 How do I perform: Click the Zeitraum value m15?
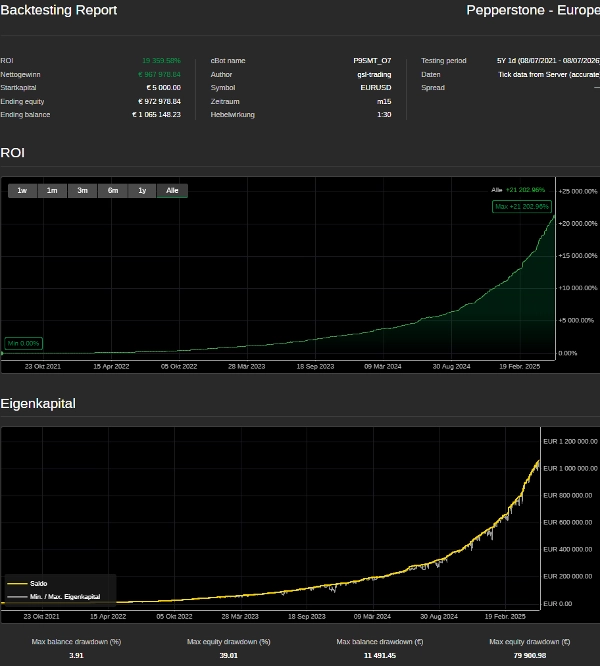click(x=384, y=102)
